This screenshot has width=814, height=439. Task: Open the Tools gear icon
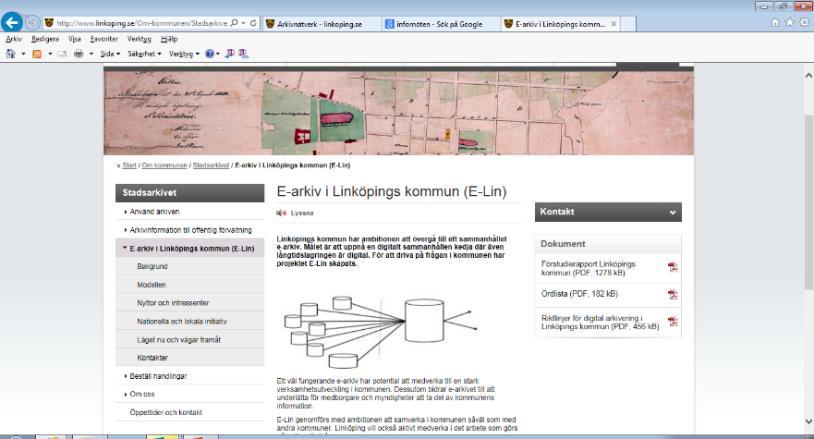(804, 22)
